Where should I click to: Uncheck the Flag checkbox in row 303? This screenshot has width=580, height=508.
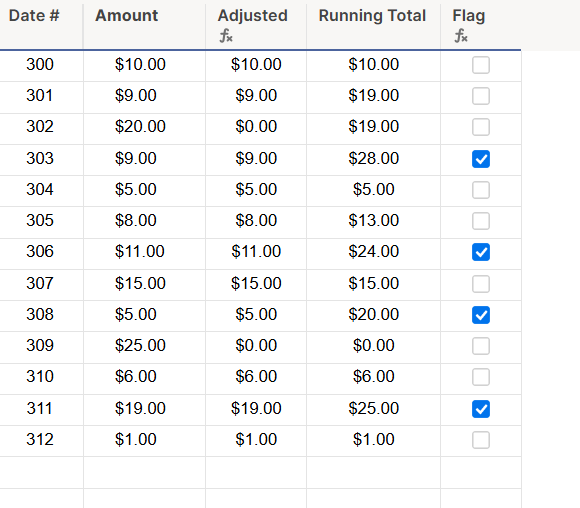point(481,159)
